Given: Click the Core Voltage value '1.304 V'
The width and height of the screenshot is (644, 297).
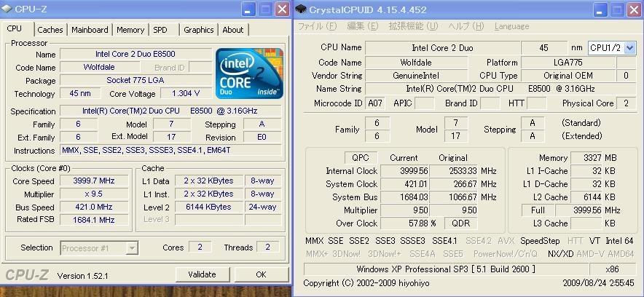Looking at the screenshot, I should (x=186, y=93).
